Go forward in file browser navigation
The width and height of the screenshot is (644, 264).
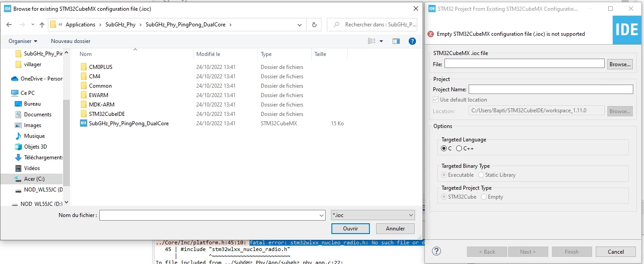point(21,25)
